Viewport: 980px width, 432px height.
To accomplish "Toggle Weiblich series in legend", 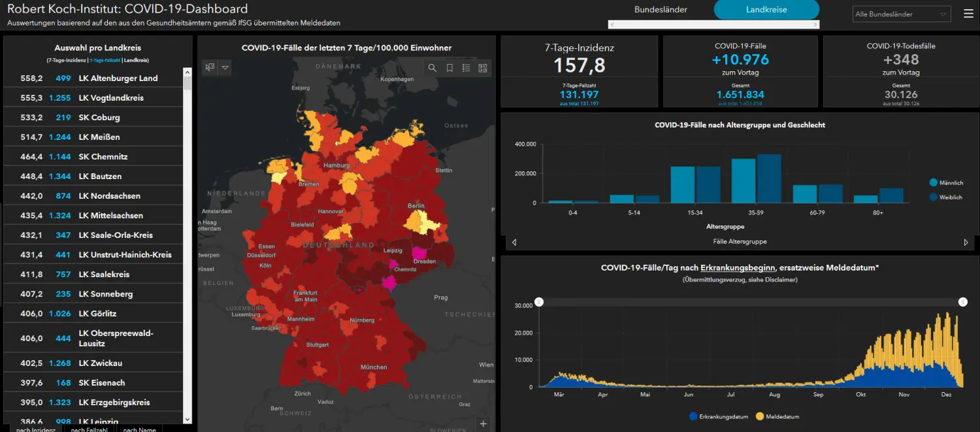I will click(945, 197).
